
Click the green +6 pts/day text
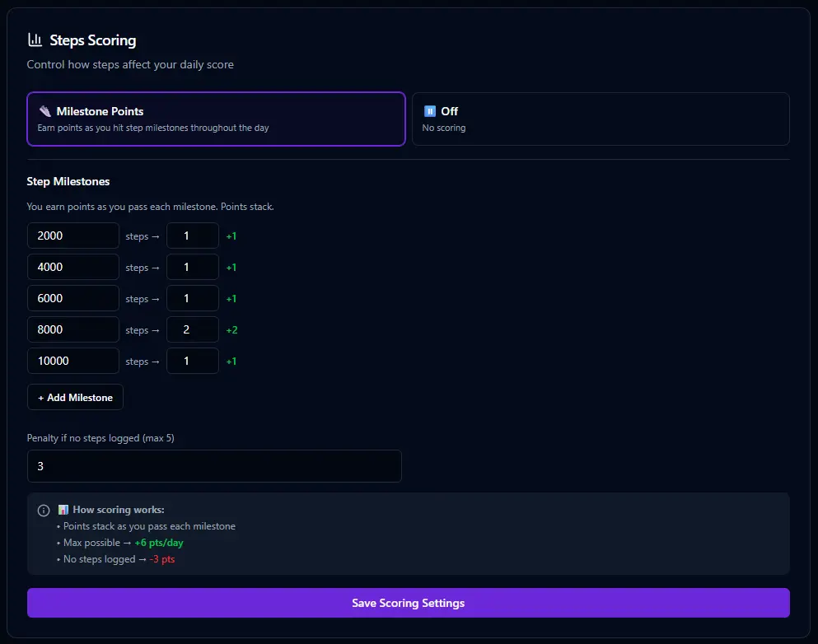click(x=159, y=543)
